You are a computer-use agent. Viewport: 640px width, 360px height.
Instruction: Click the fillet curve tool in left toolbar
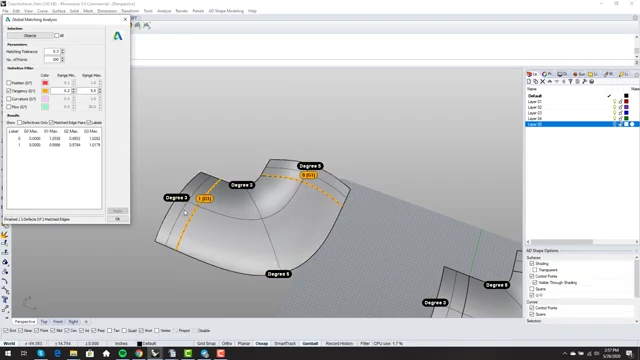point(5,281)
